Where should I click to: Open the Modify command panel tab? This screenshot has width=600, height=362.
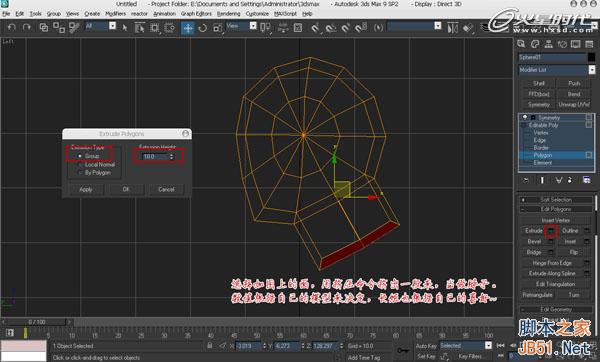click(x=535, y=44)
